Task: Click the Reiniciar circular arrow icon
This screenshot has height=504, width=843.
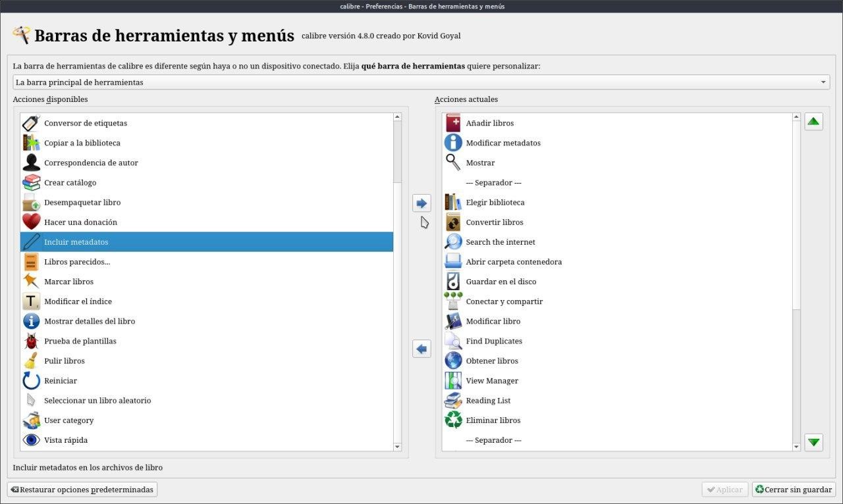Action: point(31,380)
